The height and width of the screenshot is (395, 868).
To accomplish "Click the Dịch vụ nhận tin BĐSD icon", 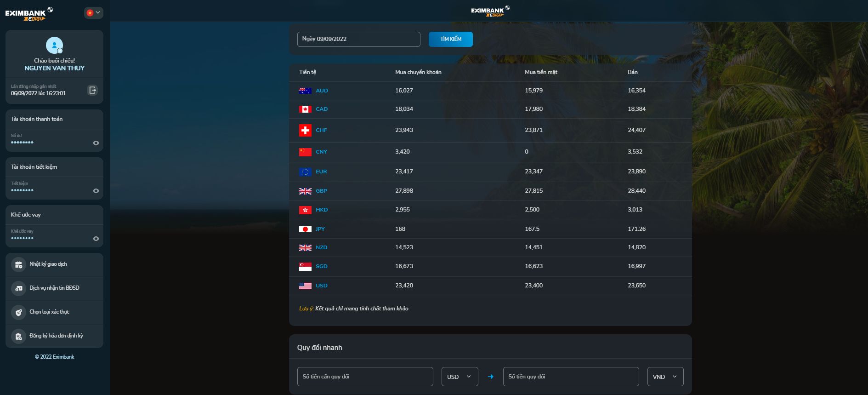I will pos(18,288).
